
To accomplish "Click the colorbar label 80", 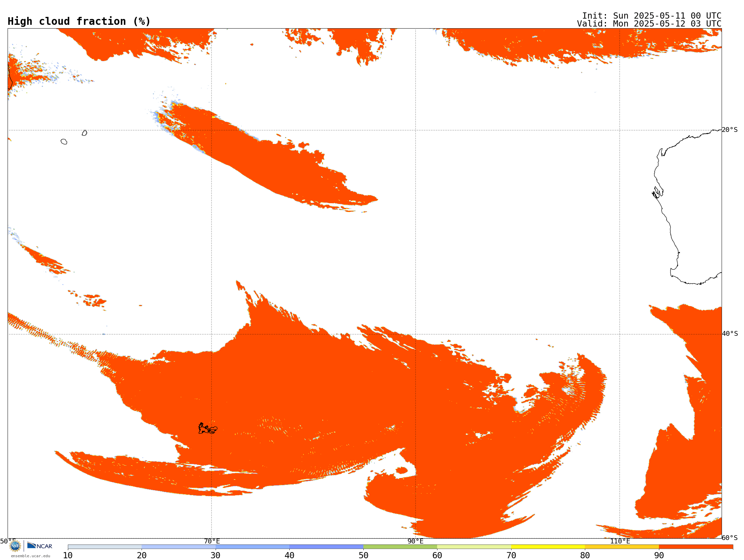I will (585, 555).
